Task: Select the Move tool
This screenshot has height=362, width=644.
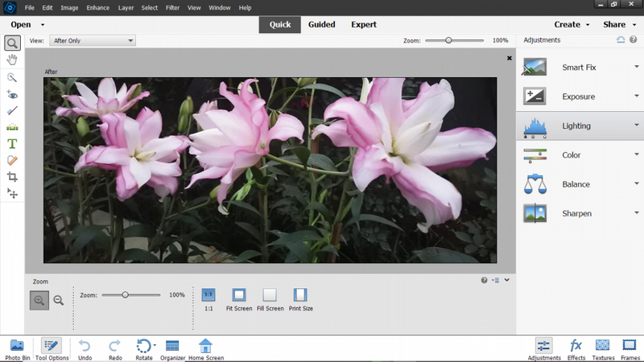Action: click(12, 193)
